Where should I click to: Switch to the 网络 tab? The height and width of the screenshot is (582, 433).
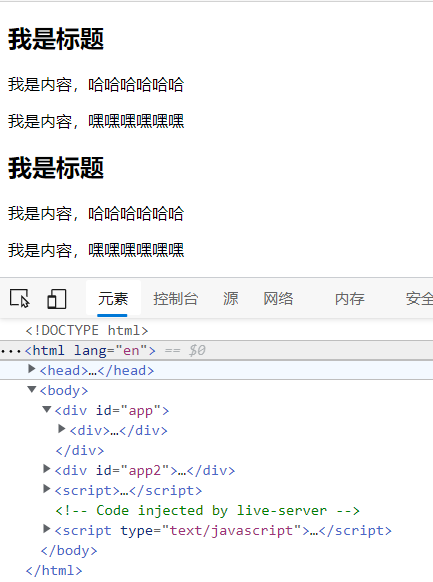tap(278, 299)
